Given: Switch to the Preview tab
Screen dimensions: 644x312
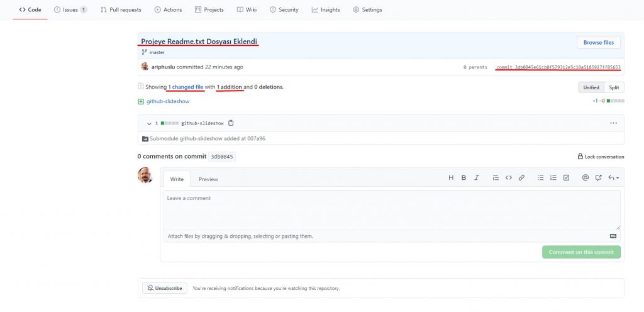Looking at the screenshot, I should (x=208, y=179).
